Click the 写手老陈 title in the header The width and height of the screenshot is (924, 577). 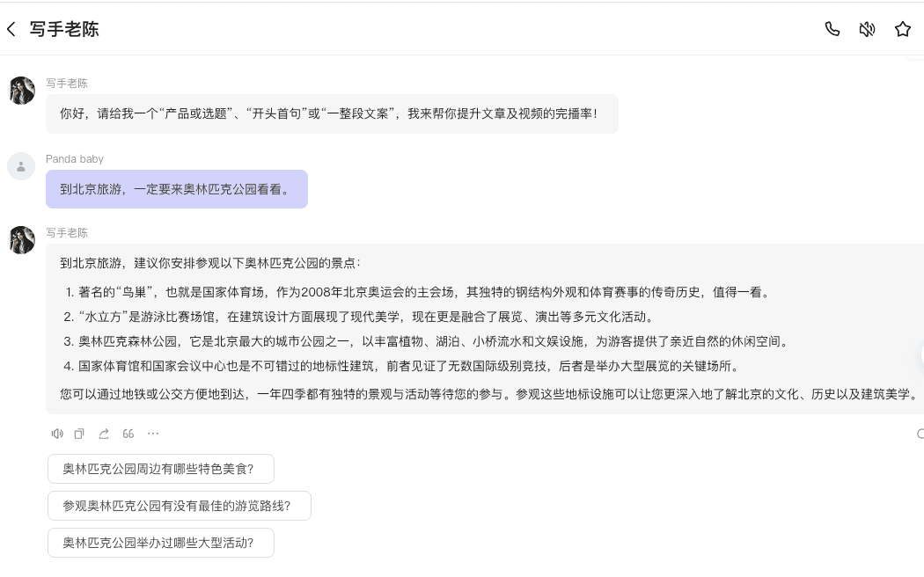(64, 29)
